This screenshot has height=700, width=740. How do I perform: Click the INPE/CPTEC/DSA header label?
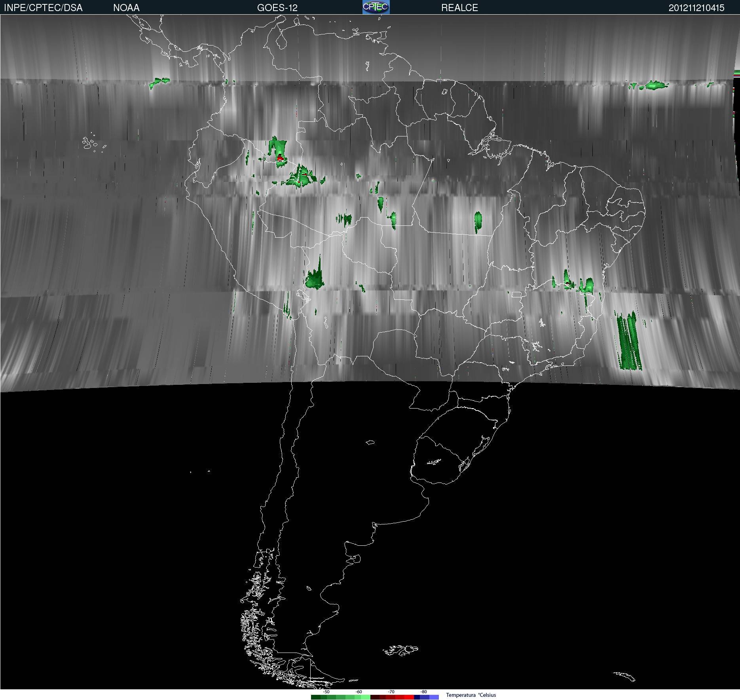point(43,8)
